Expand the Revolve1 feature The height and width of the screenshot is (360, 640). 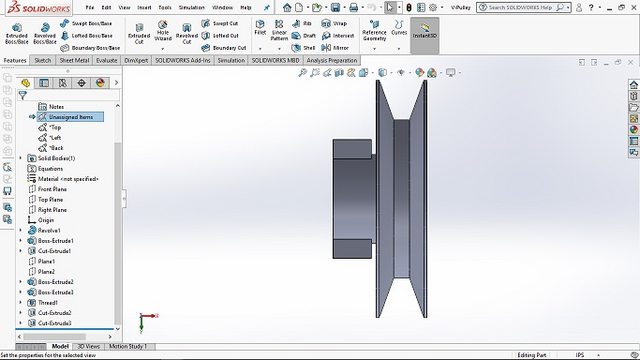click(x=21, y=230)
